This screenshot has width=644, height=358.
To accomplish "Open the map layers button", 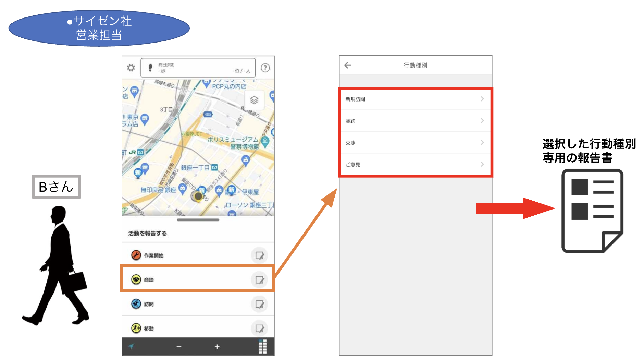I will tap(254, 100).
